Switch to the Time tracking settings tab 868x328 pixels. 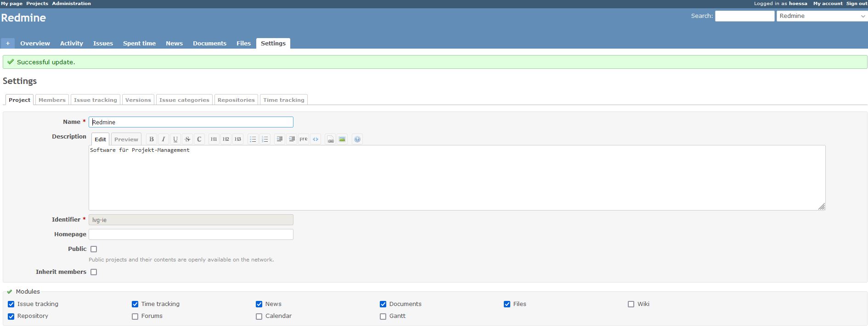[x=284, y=100]
